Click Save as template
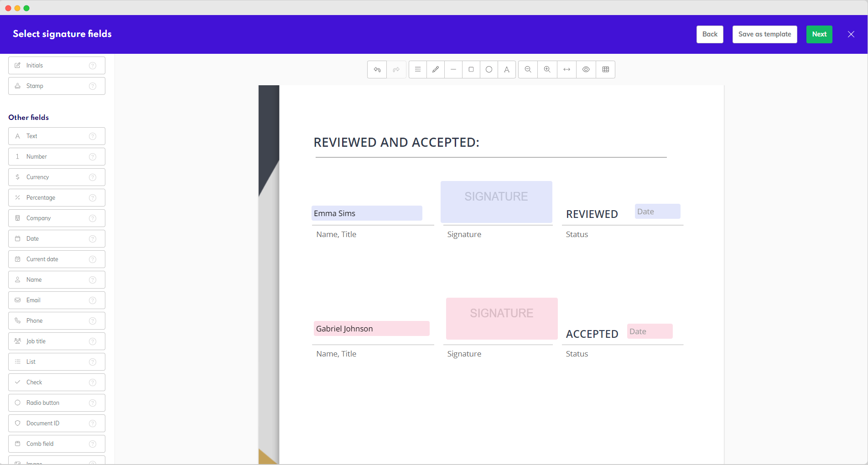This screenshot has height=465, width=868. (x=764, y=34)
